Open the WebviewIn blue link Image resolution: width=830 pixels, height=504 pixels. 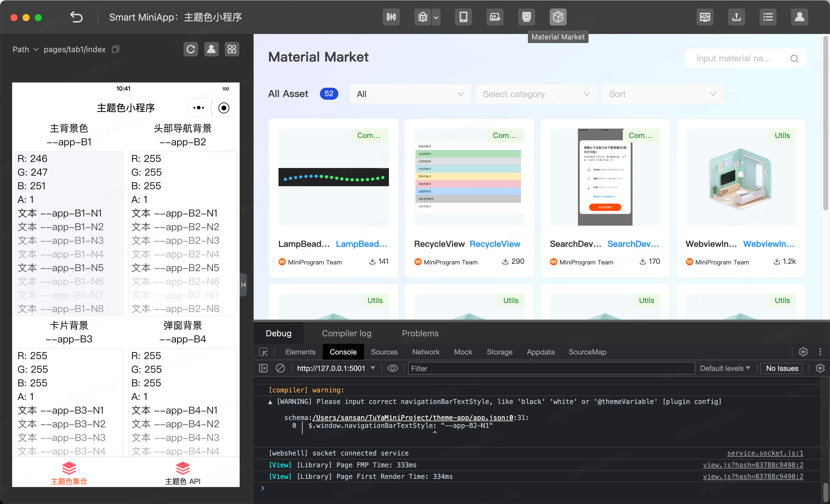click(x=769, y=244)
